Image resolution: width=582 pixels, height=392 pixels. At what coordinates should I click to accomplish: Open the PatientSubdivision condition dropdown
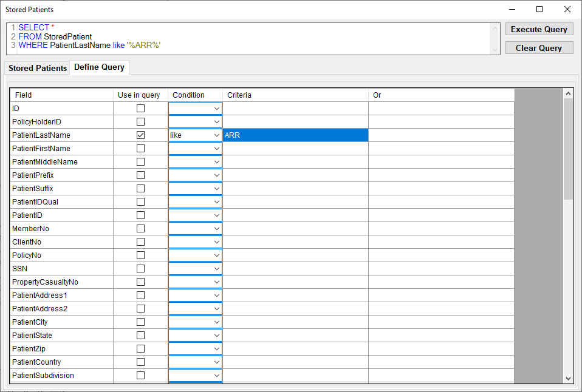195,375
